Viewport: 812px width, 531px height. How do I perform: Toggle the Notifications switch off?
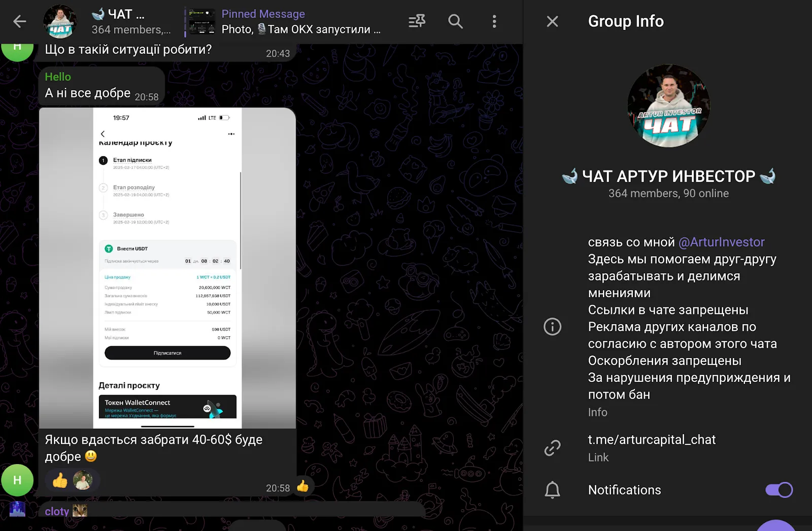779,490
